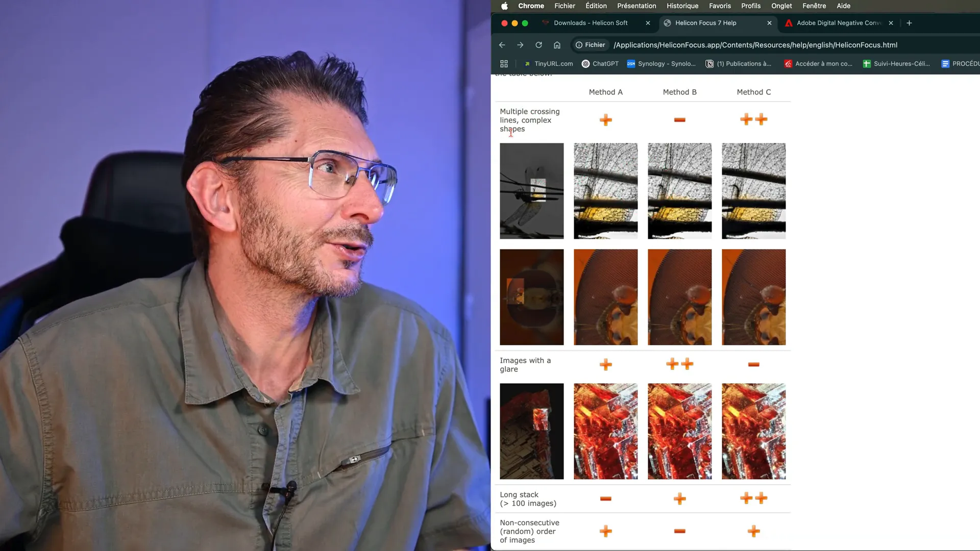Click Method C double plus for crossing lines
980x551 pixels.
pyautogui.click(x=753, y=119)
